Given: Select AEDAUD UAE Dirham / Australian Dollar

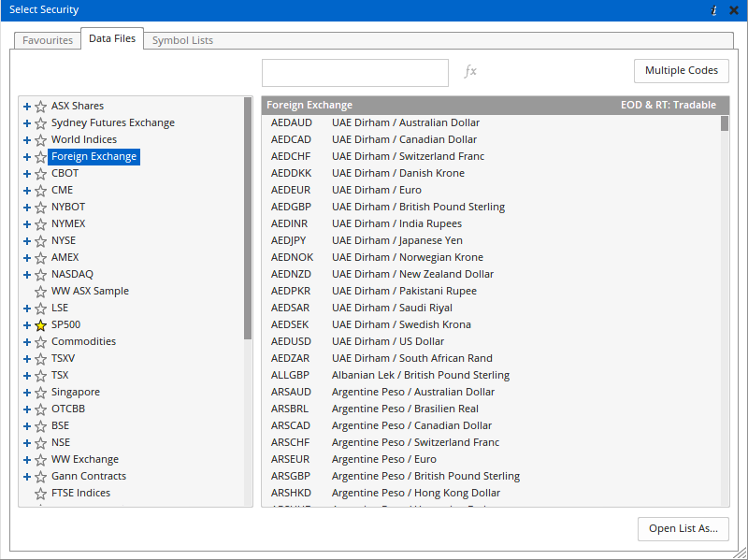Looking at the screenshot, I should click(x=492, y=122).
